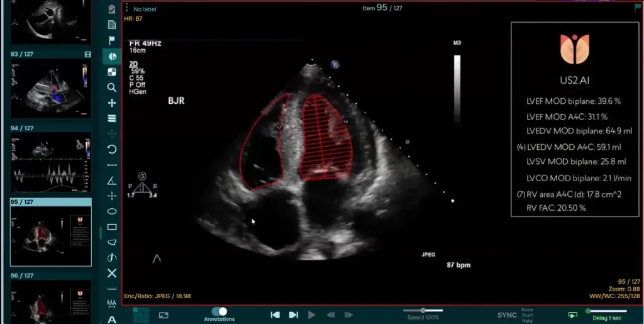Image resolution: width=644 pixels, height=324 pixels.
Task: Click the X delete annotations icon
Action: point(112,274)
